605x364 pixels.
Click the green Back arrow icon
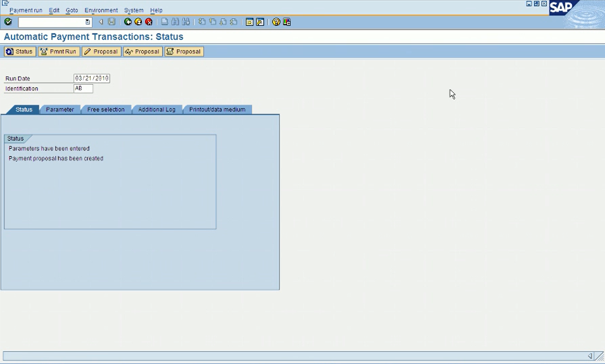point(128,22)
